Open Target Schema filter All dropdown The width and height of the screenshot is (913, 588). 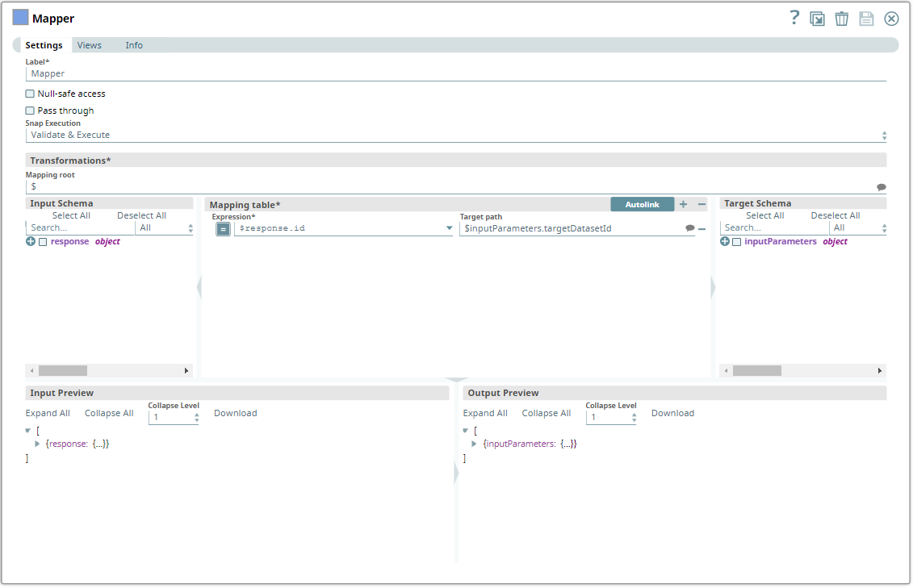coord(858,228)
